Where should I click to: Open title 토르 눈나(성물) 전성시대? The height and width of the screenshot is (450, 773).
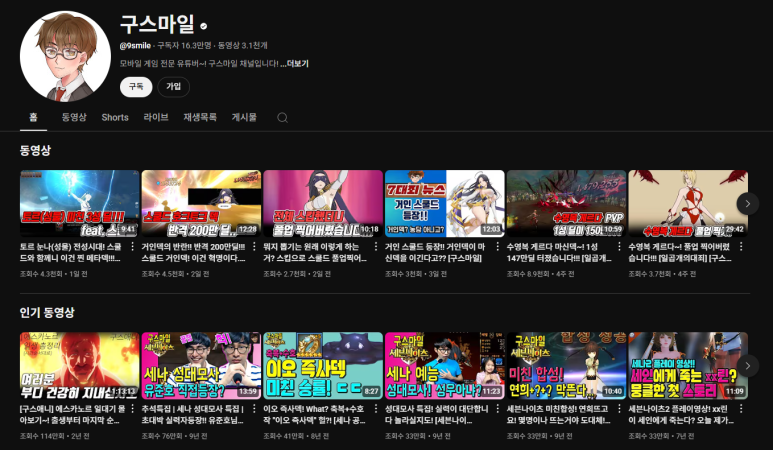70,252
